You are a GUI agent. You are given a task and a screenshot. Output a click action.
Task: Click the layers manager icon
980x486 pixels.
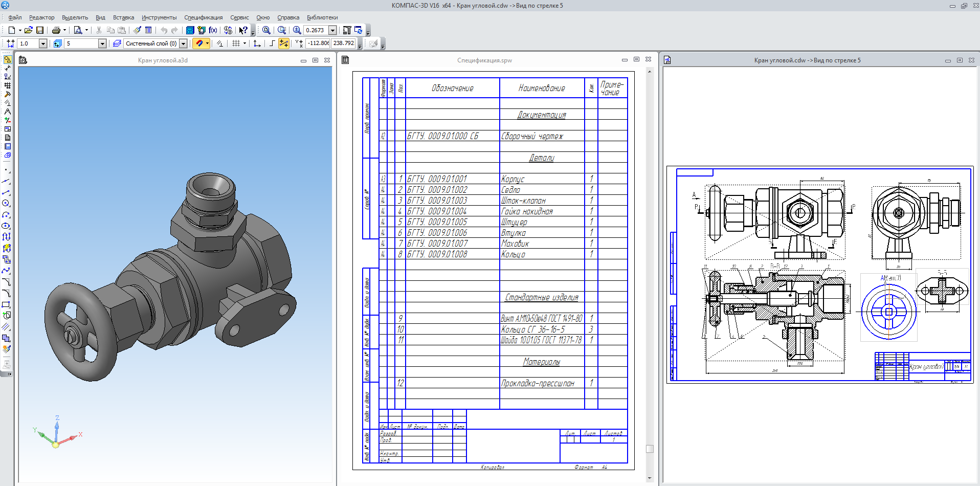[117, 43]
